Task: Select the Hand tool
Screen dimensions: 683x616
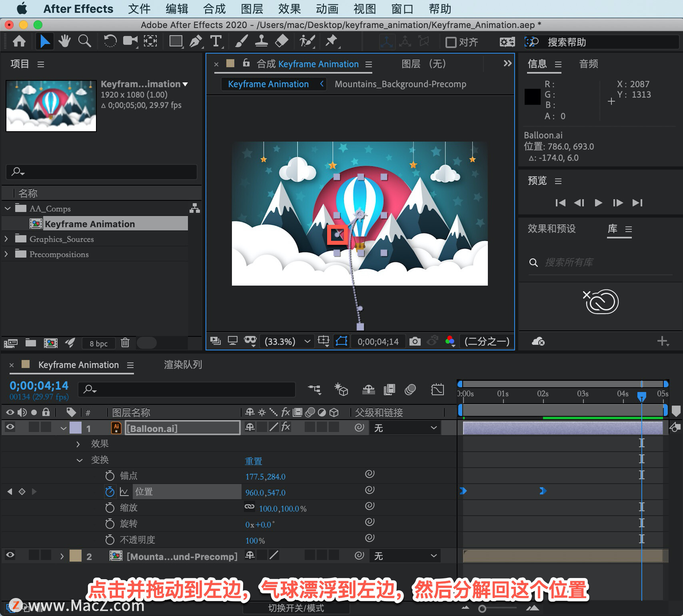Action: click(64, 41)
